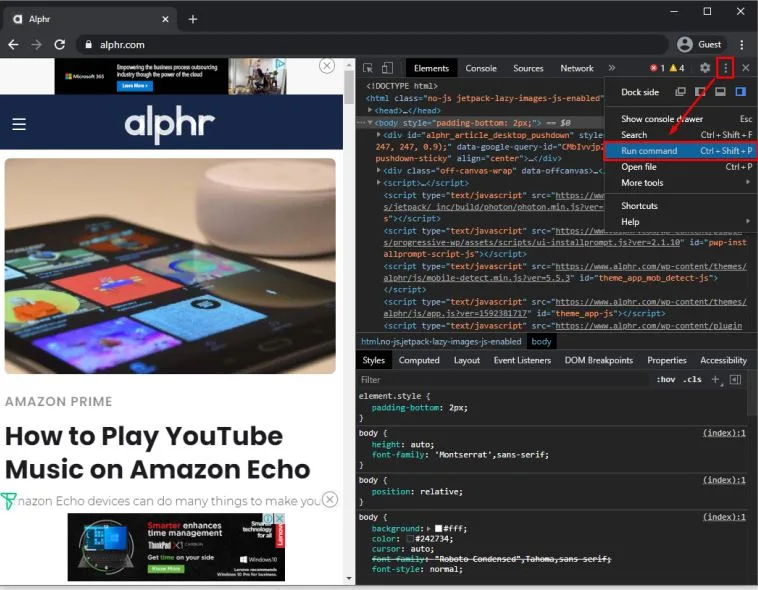Click the styles Filter input field
This screenshot has width=758, height=590.
click(503, 380)
